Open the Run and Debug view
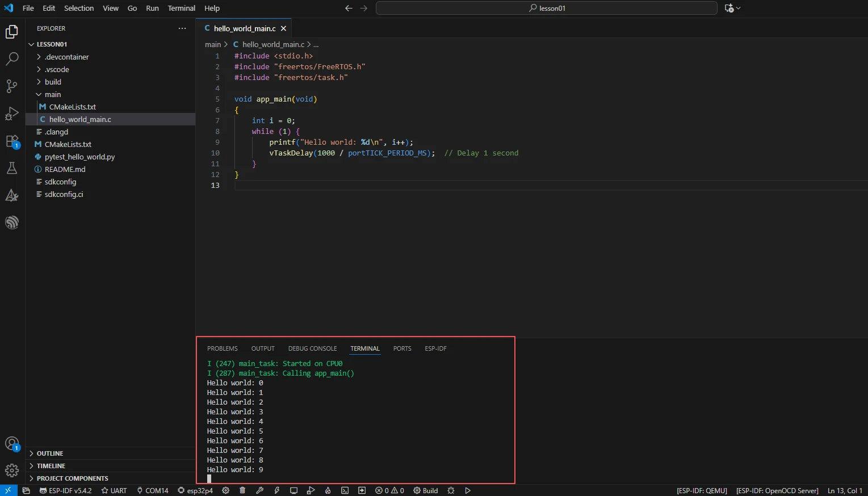 (12, 114)
